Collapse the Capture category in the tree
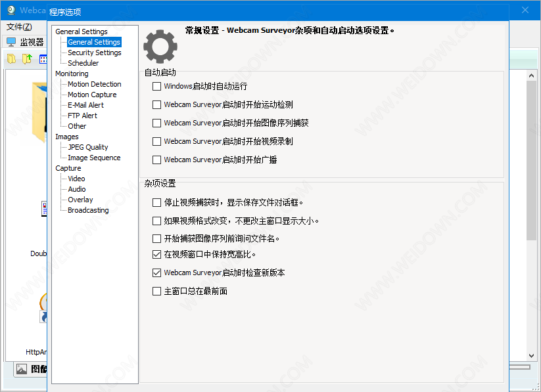This screenshot has width=541, height=392. (68, 168)
